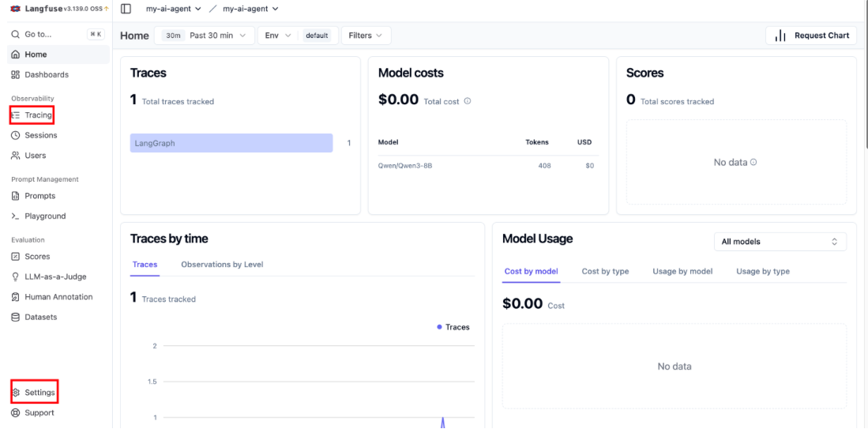Click the 30m time badge
The height and width of the screenshot is (444, 868).
(x=174, y=36)
